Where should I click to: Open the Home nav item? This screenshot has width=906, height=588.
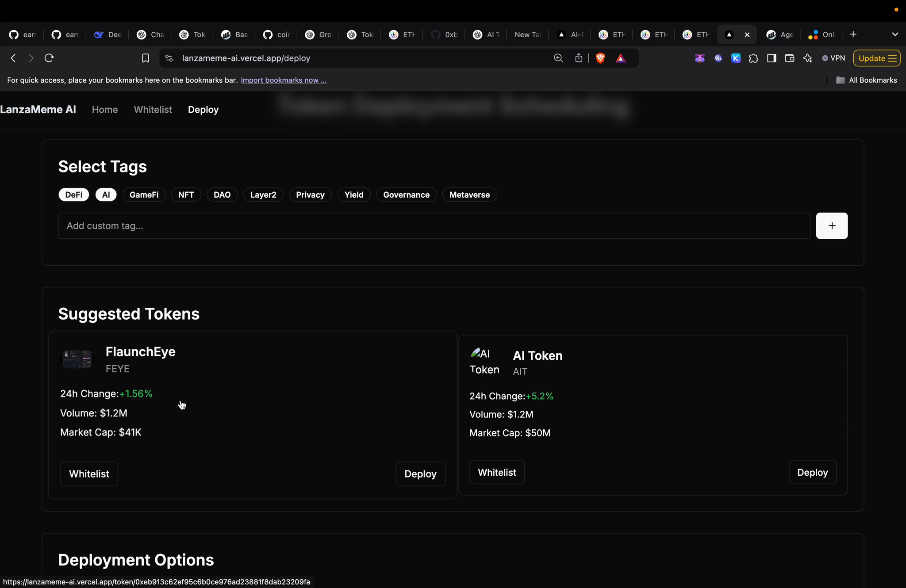[105, 110]
